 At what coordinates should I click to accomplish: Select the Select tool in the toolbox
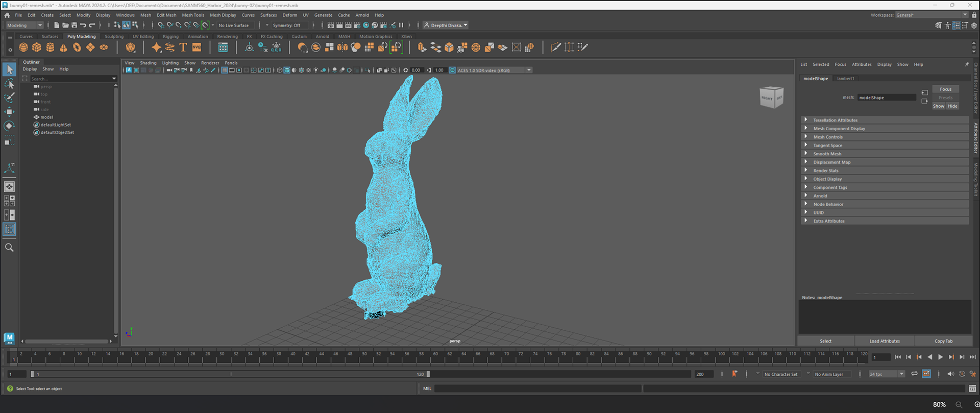tap(9, 69)
